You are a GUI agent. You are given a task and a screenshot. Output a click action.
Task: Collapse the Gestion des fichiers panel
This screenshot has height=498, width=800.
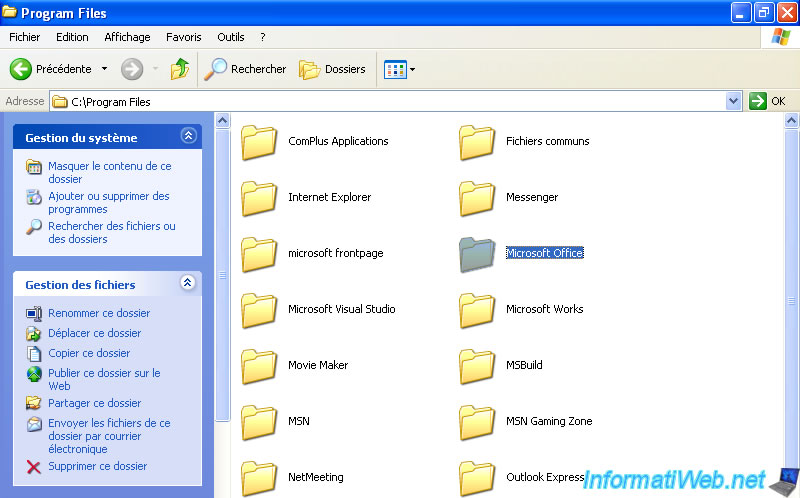pyautogui.click(x=188, y=283)
